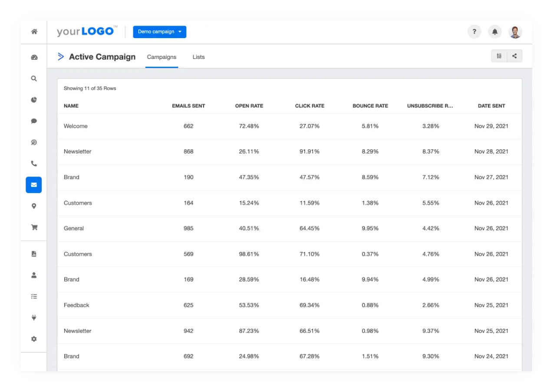Image resolution: width=553 pixels, height=392 pixels.
Task: Open the user profile avatar
Action: pyautogui.click(x=515, y=32)
